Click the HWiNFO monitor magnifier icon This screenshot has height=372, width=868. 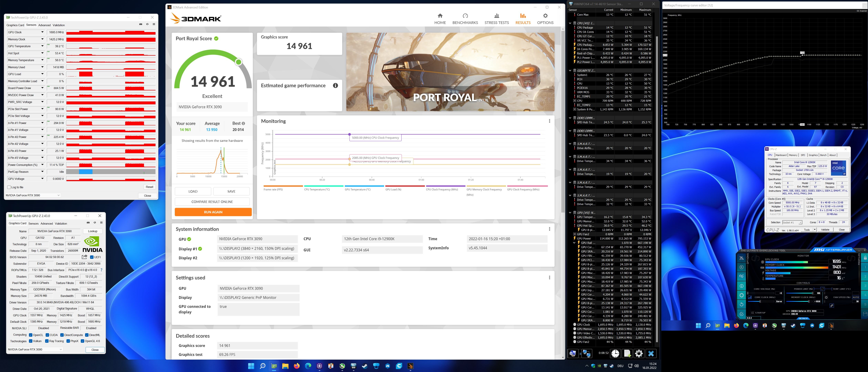point(573,353)
